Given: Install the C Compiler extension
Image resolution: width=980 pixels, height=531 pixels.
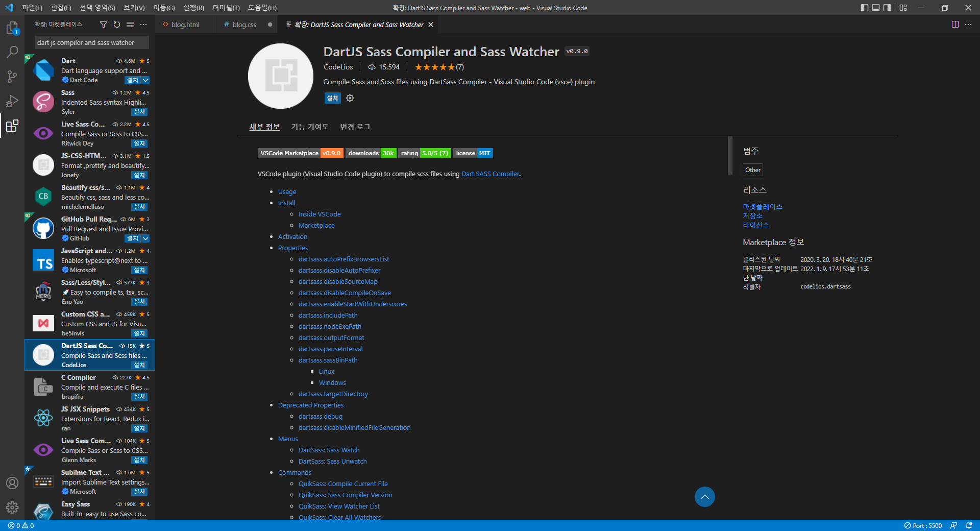Looking at the screenshot, I should pyautogui.click(x=139, y=397).
